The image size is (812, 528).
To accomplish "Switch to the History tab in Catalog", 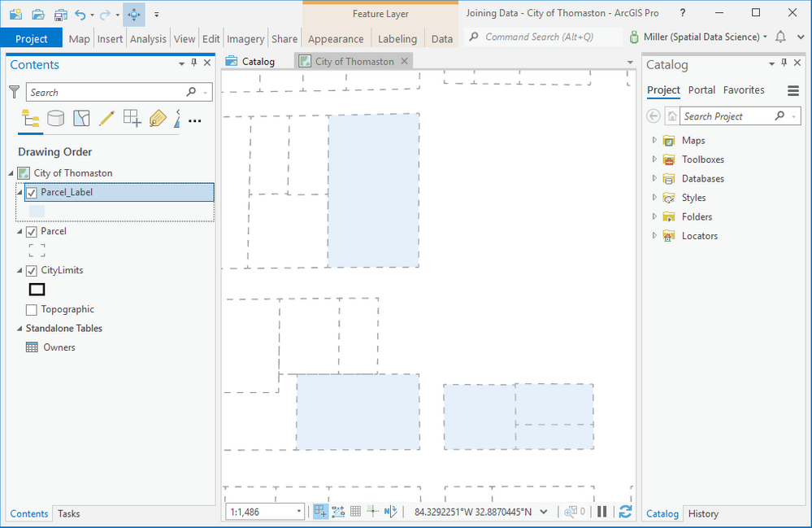I will [702, 513].
